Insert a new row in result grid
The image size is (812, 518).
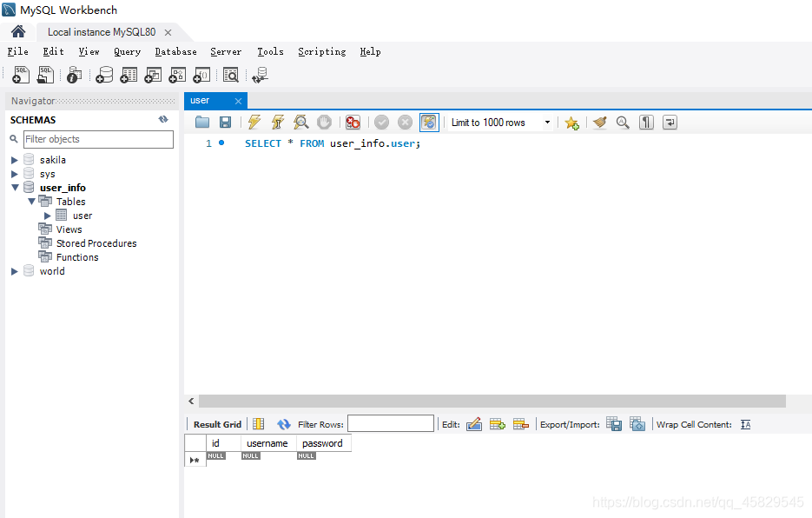coord(497,424)
